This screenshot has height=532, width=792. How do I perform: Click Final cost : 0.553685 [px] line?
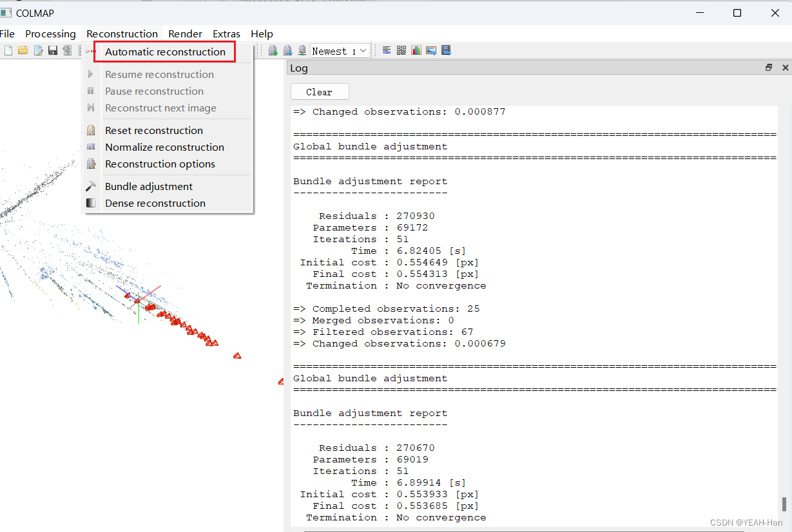pos(396,506)
